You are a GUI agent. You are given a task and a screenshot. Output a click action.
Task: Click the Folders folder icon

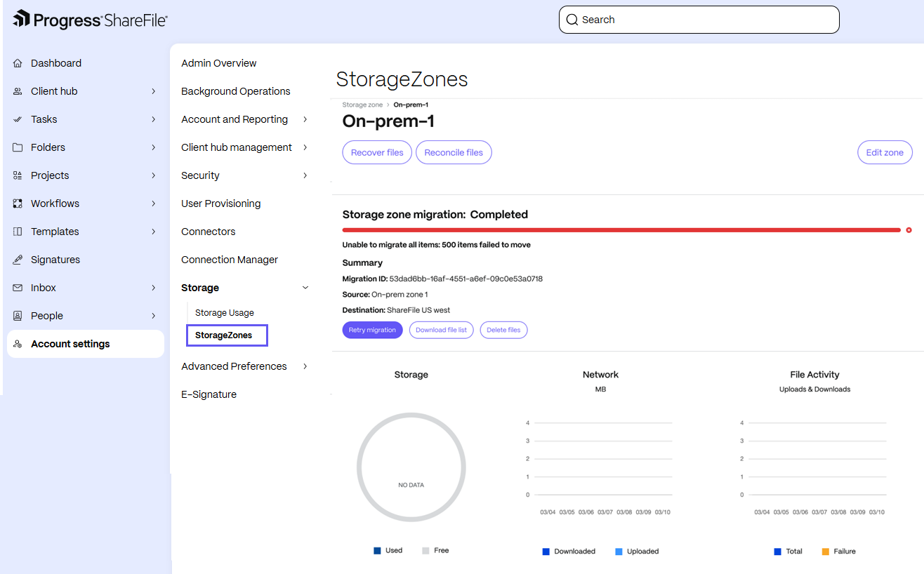[x=18, y=147]
